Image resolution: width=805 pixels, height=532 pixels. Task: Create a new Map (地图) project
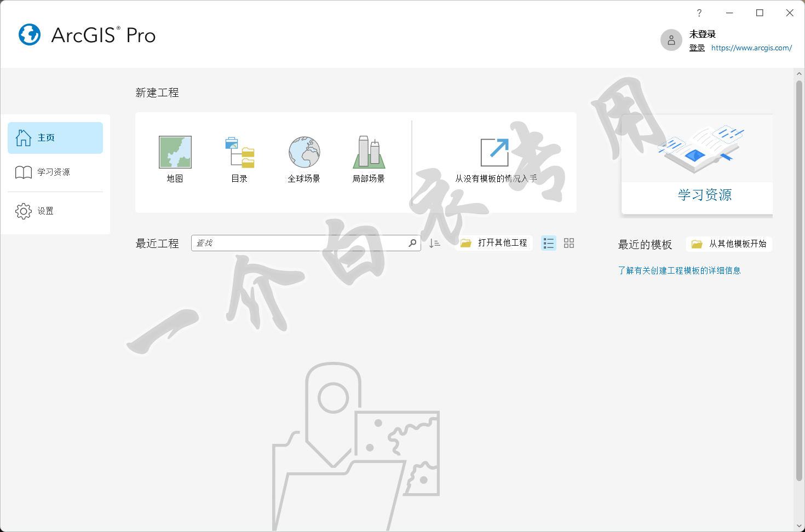click(175, 159)
